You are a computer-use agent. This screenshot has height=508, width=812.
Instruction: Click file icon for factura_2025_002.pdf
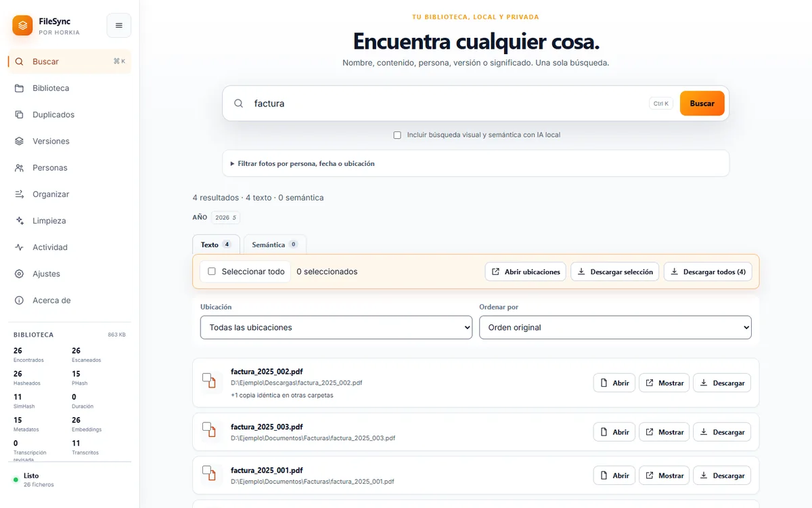pyautogui.click(x=211, y=382)
